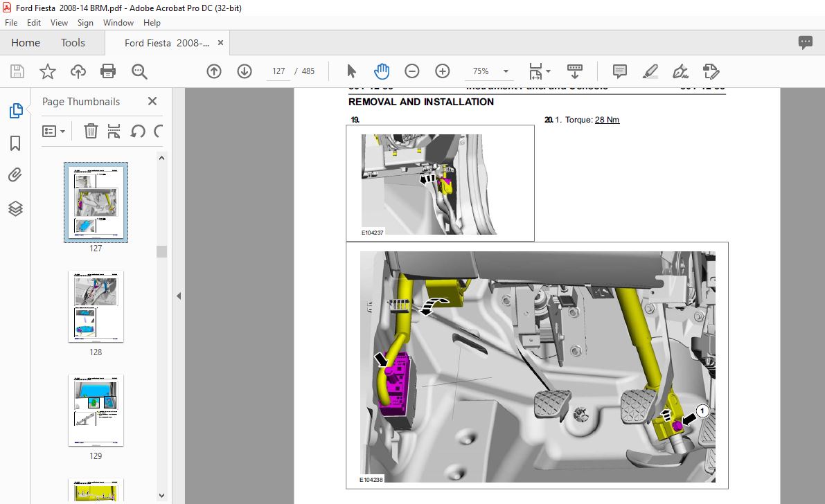Viewport: 825px width, 504px height.
Task: Click the insert pages icon in thumbnails panel
Action: (x=114, y=130)
